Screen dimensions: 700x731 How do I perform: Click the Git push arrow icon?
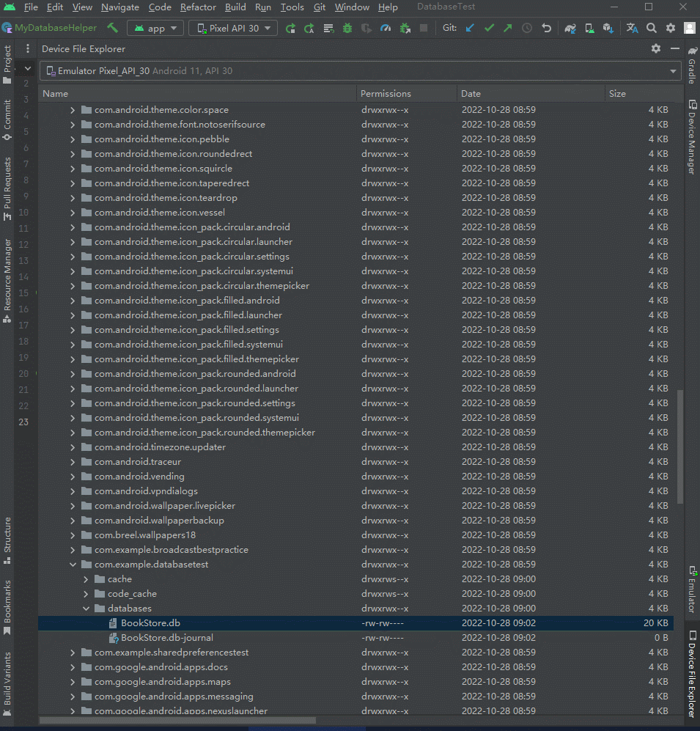pyautogui.click(x=507, y=28)
